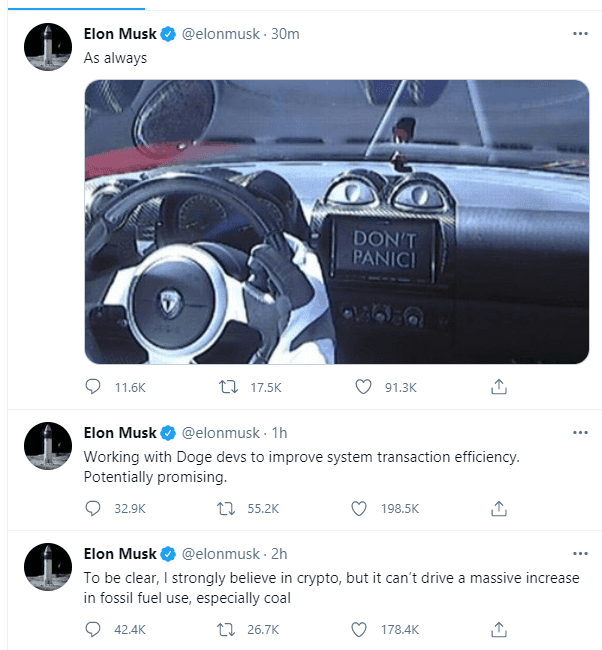
Task: Reply to the Doge devs tweet
Action: pos(94,508)
